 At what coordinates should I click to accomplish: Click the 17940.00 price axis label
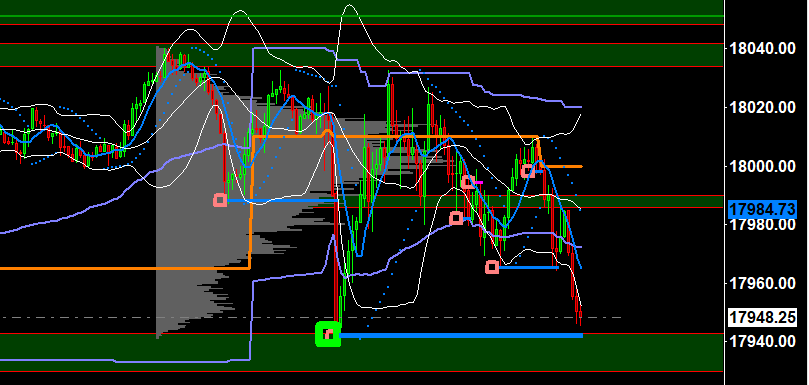(762, 341)
